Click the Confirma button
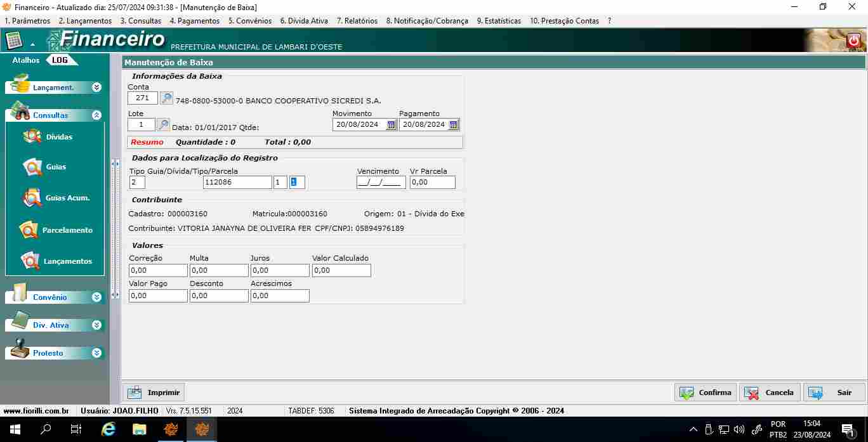 706,393
